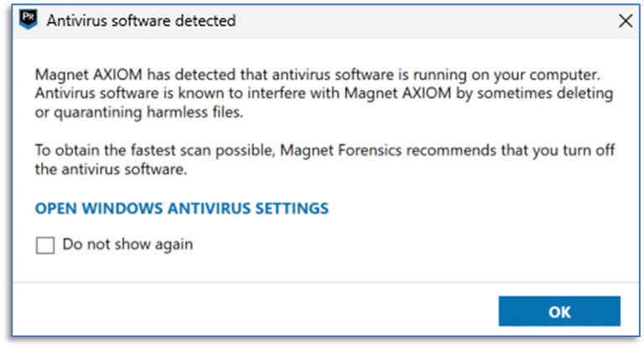Click the line 'or quarantining harmless files.'
The width and height of the screenshot is (644, 348).
pyautogui.click(x=139, y=112)
